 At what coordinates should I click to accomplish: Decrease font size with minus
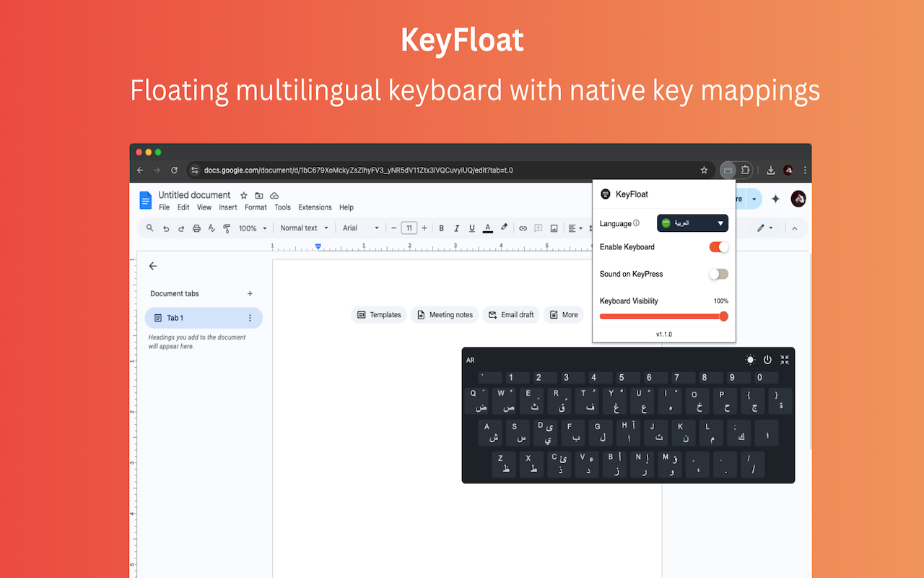point(394,228)
